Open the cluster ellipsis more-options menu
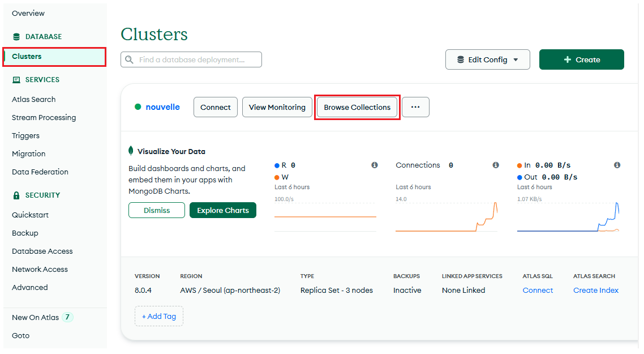Image resolution: width=644 pixels, height=354 pixels. pyautogui.click(x=415, y=107)
